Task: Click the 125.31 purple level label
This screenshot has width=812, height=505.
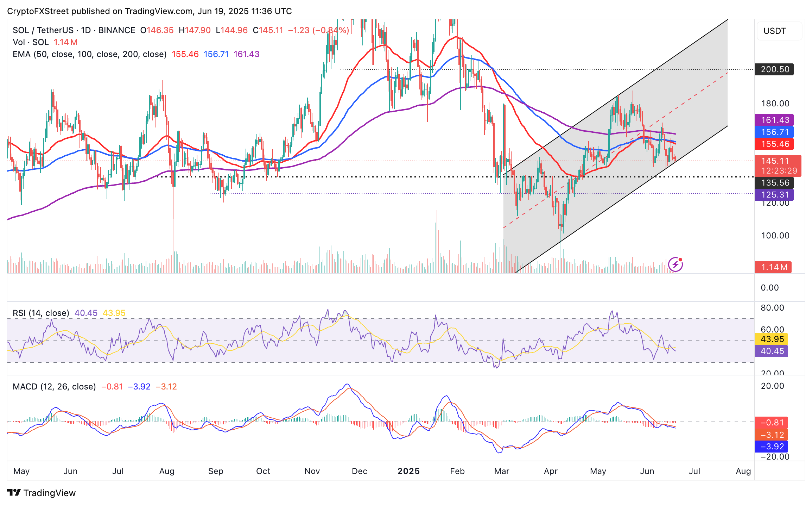Action: pos(774,195)
